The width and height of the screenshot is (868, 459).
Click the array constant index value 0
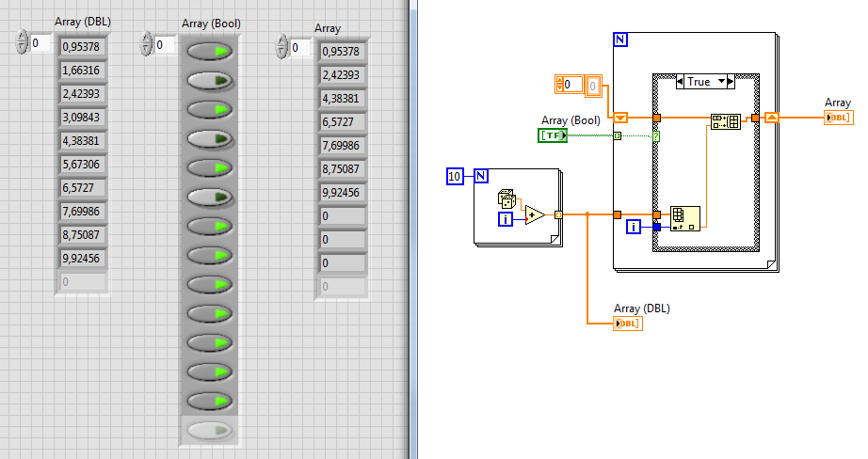pos(572,85)
